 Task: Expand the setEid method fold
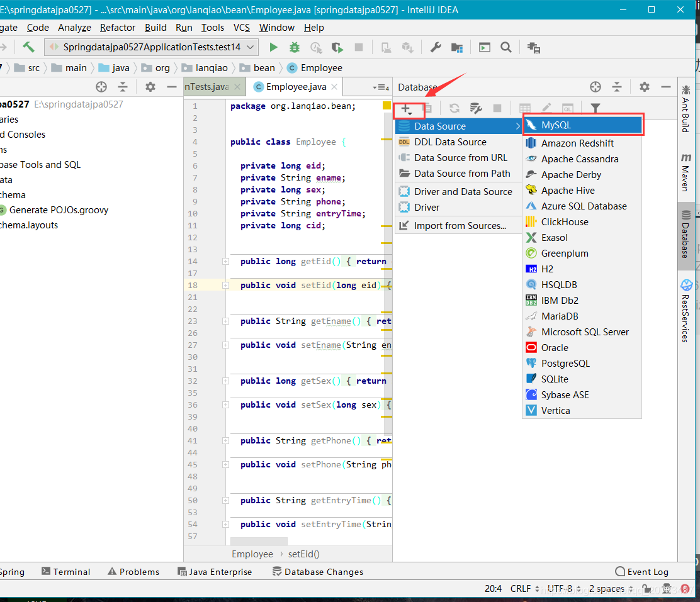coord(226,285)
